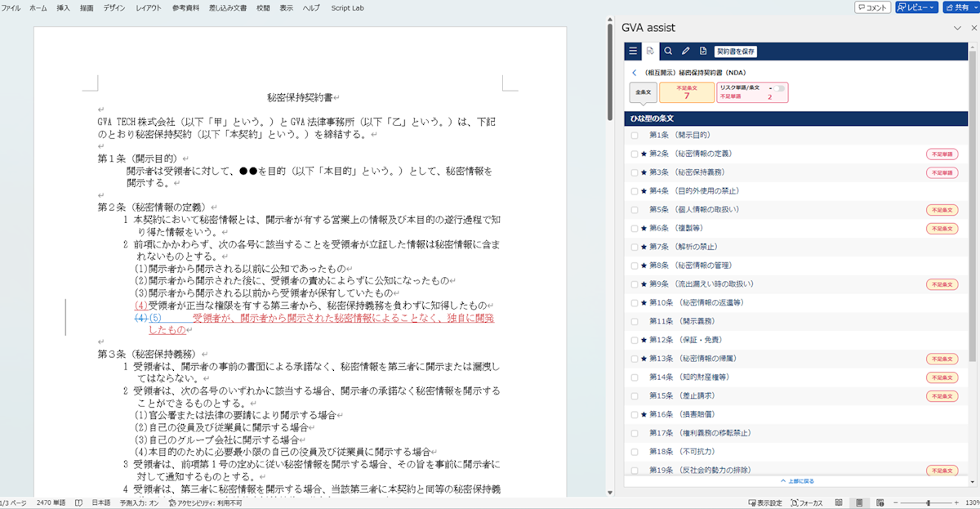980x509 pixels.
Task: Click the document download icon
Action: 703,51
